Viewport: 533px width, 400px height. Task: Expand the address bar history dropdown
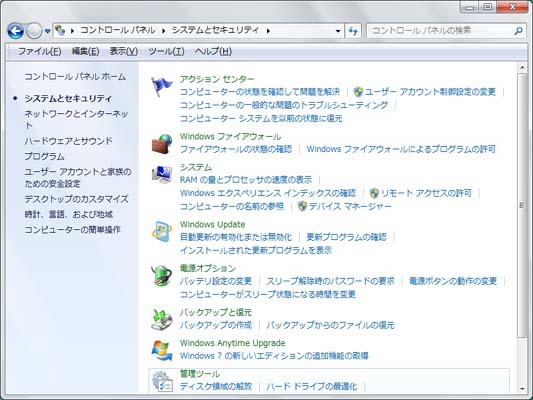tap(338, 31)
